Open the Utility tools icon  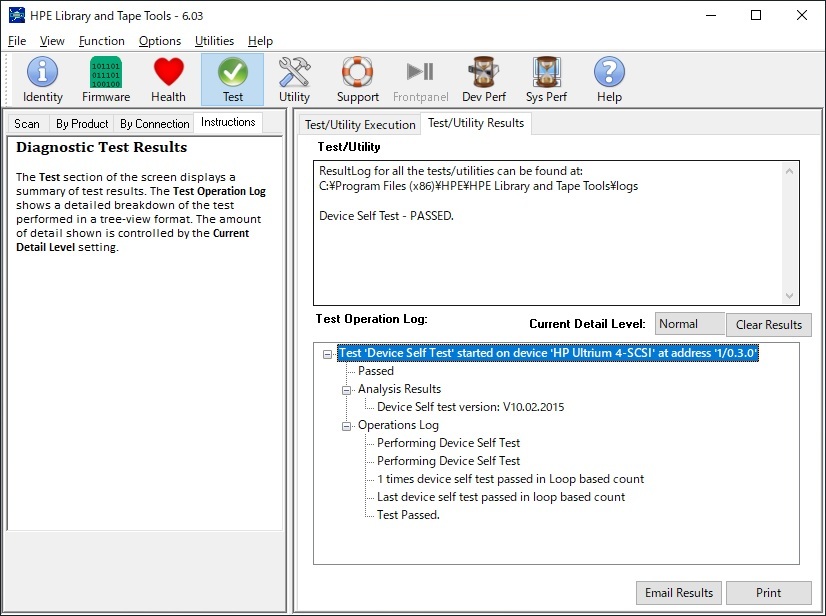coord(294,80)
